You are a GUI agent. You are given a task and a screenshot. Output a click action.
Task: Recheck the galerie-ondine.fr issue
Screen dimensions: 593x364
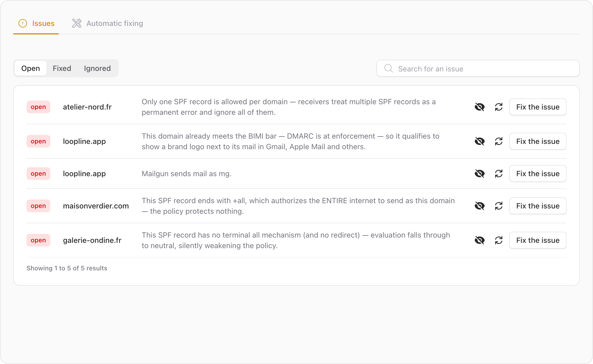[499, 240]
